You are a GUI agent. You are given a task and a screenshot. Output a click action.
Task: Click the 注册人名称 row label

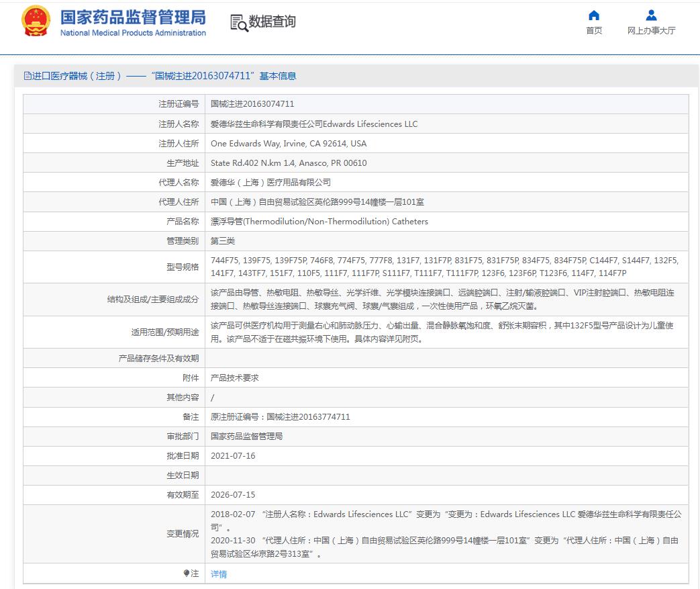pos(179,124)
